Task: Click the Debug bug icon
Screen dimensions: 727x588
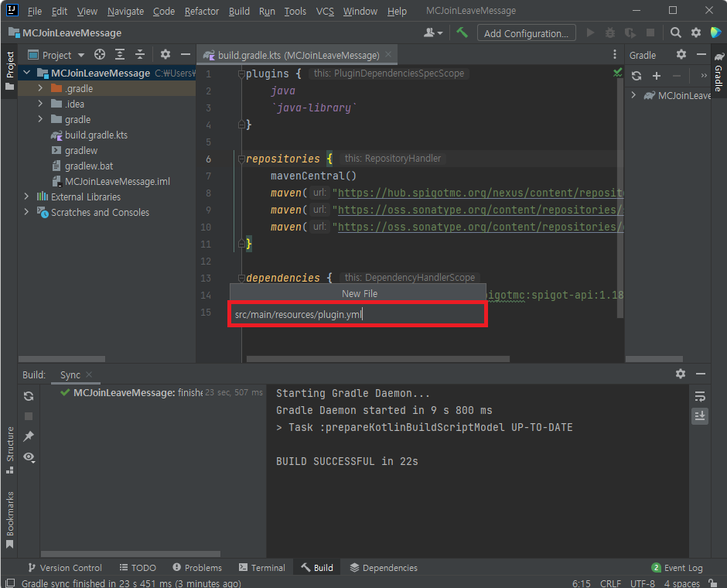Action: click(x=610, y=32)
